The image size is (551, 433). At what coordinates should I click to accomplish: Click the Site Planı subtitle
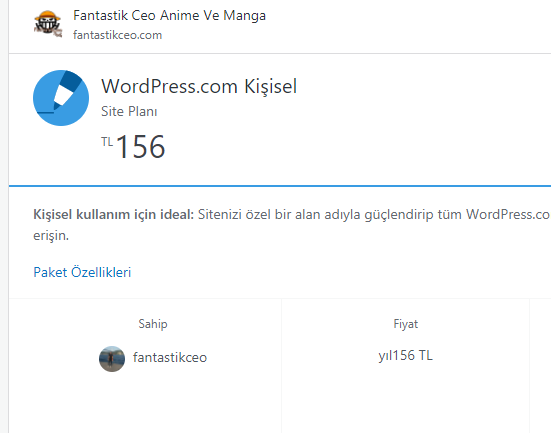[x=129, y=111]
